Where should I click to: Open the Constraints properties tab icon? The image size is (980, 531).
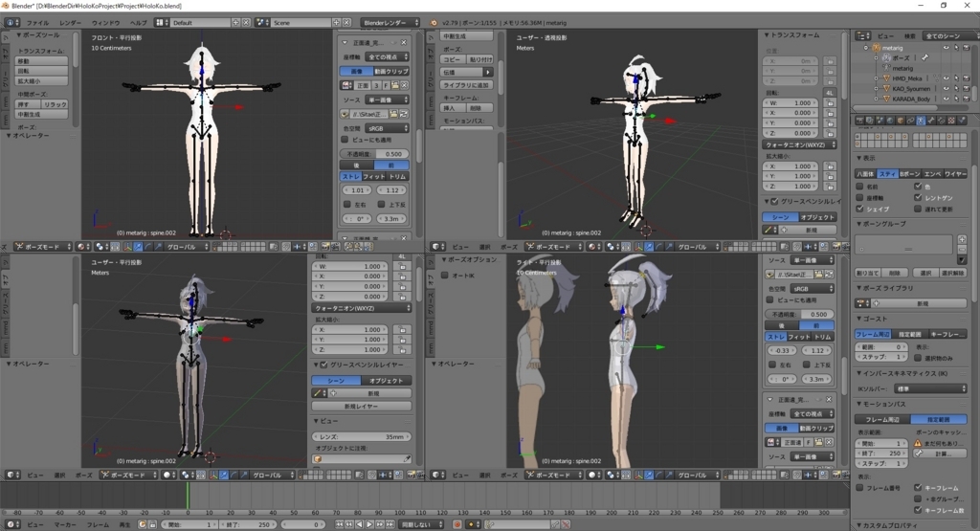[x=911, y=121]
